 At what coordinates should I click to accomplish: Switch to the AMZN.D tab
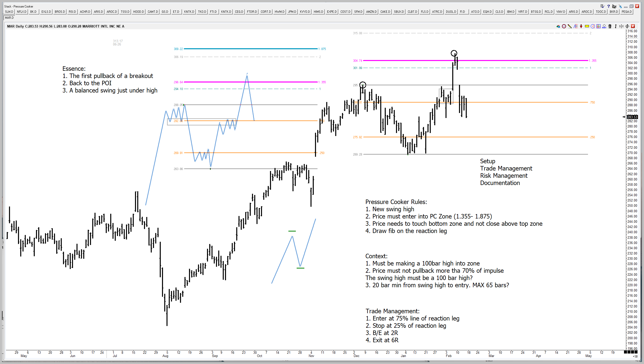pyautogui.click(x=371, y=12)
